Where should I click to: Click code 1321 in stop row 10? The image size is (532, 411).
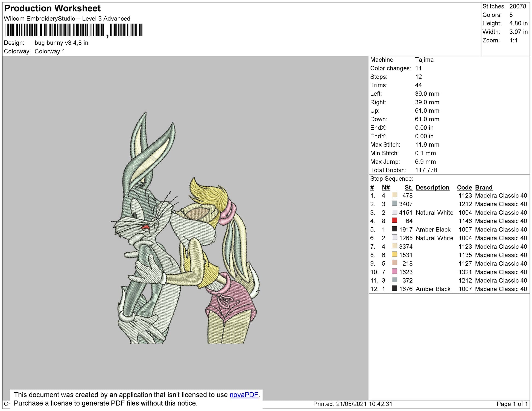point(465,272)
